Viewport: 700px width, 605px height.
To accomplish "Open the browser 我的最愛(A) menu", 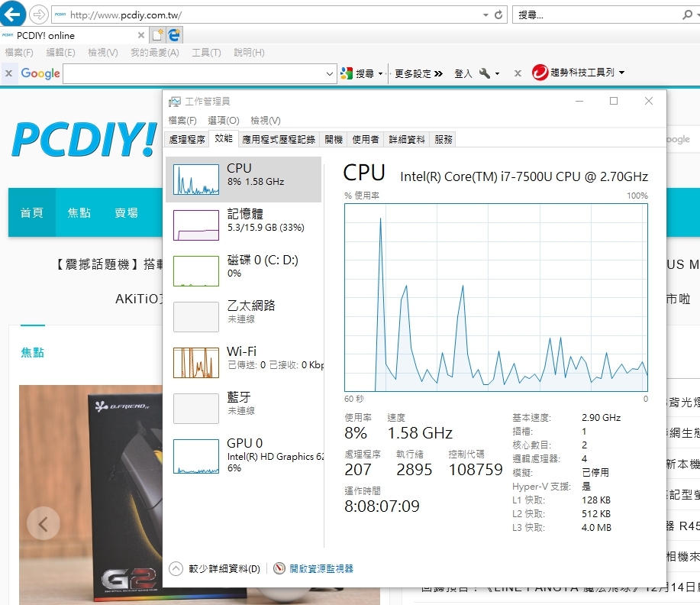I will [154, 53].
